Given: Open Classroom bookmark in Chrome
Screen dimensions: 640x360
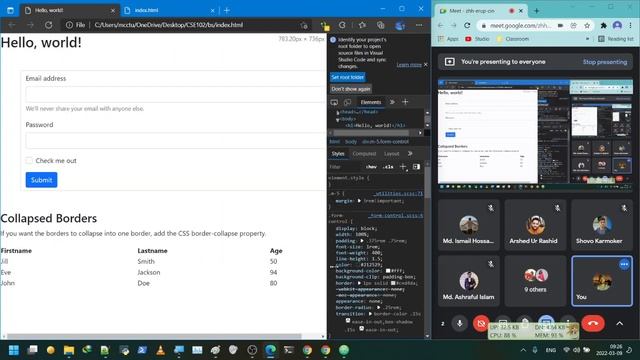Looking at the screenshot, I should 513,39.
